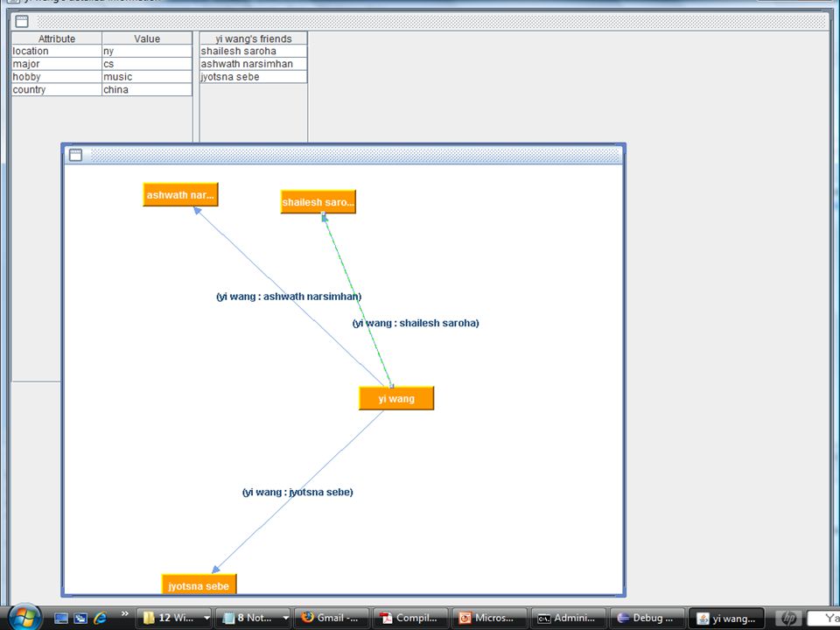Image resolution: width=840 pixels, height=630 pixels.
Task: Click the graph frame's window icon
Action: click(x=75, y=155)
